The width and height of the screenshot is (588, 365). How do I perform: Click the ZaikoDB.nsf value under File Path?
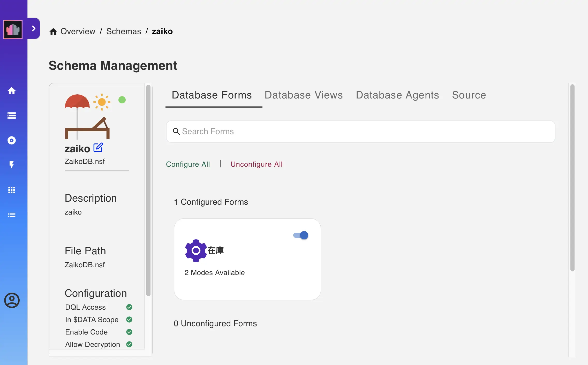[85, 265]
